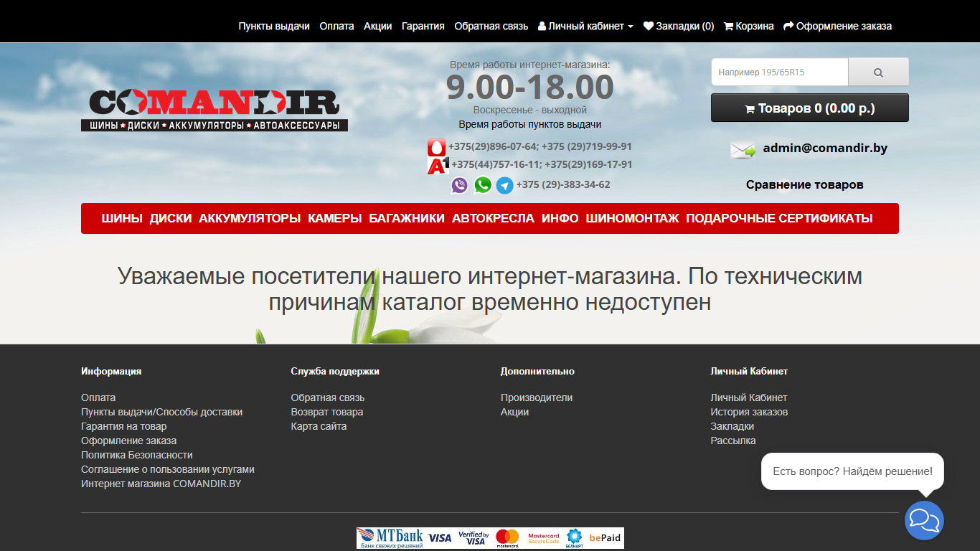Open footer link Соглашение о пользовании услугами

coord(168,469)
